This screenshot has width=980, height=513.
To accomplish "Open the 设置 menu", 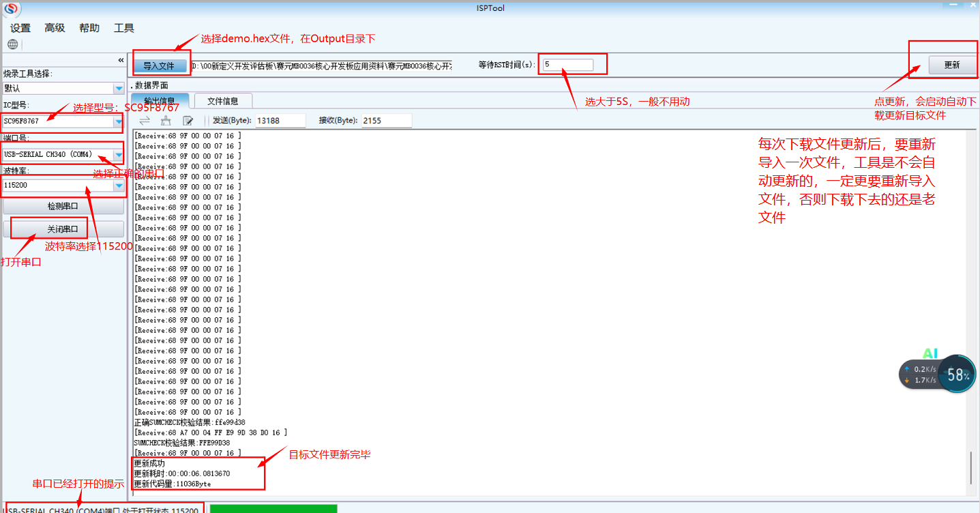I will click(20, 28).
